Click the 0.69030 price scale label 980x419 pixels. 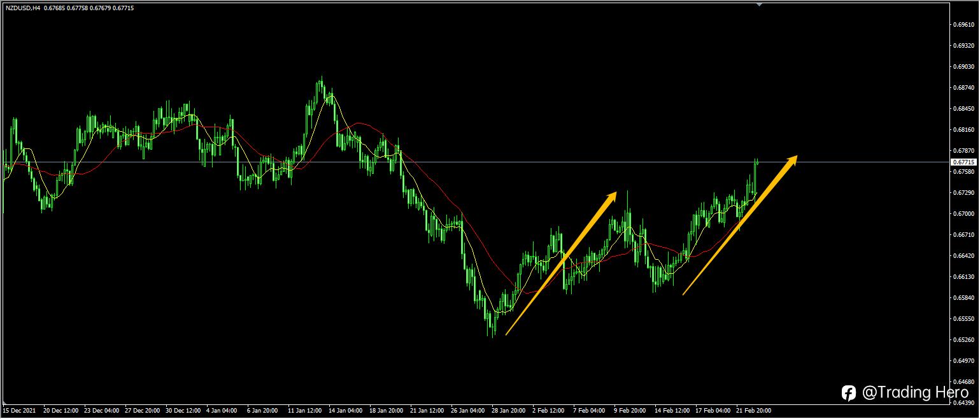tap(963, 66)
